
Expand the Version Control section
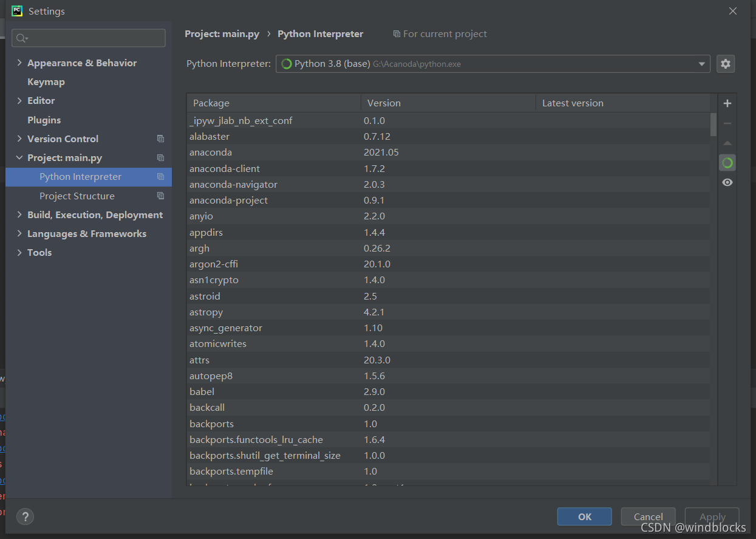19,139
